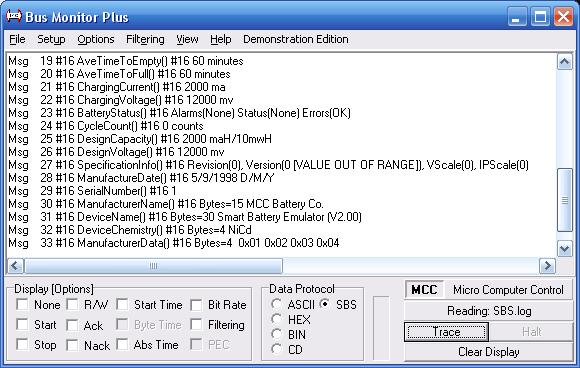The width and height of the screenshot is (580, 368).
Task: Click the Bus Monitor Plus title bar icon
Action: click(14, 16)
